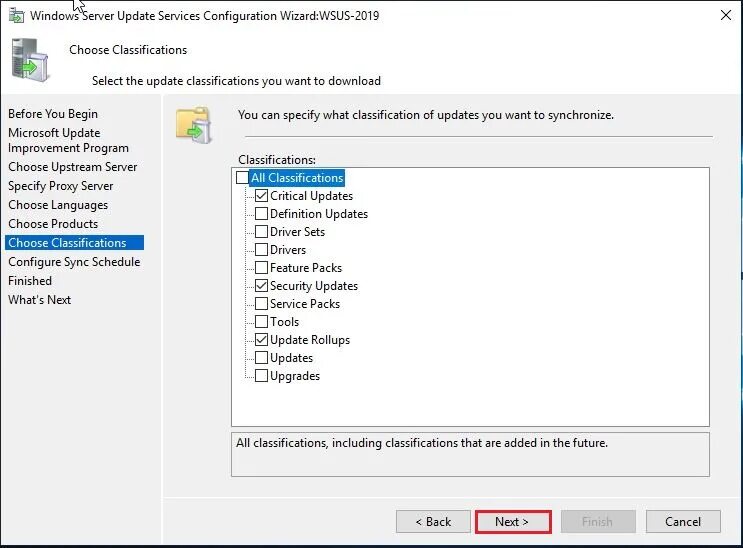This screenshot has height=548, width=743.
Task: Select the Definition Updates label text
Action: click(x=319, y=214)
